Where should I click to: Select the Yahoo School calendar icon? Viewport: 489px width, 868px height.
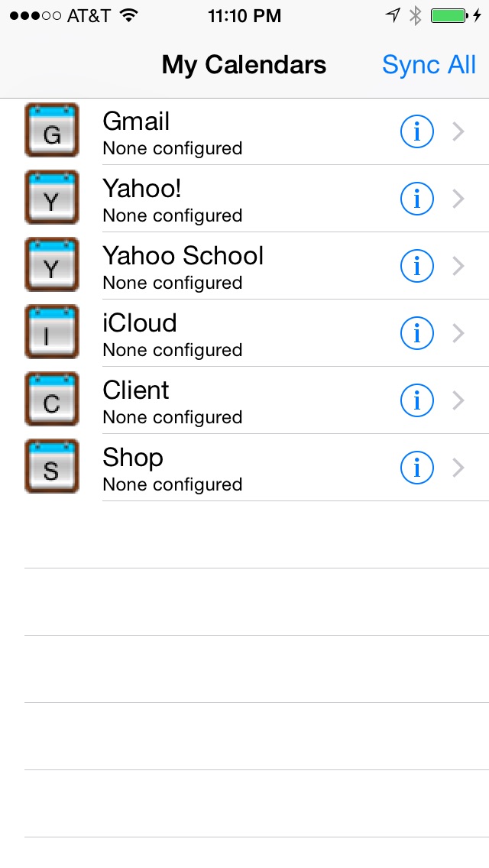51,264
